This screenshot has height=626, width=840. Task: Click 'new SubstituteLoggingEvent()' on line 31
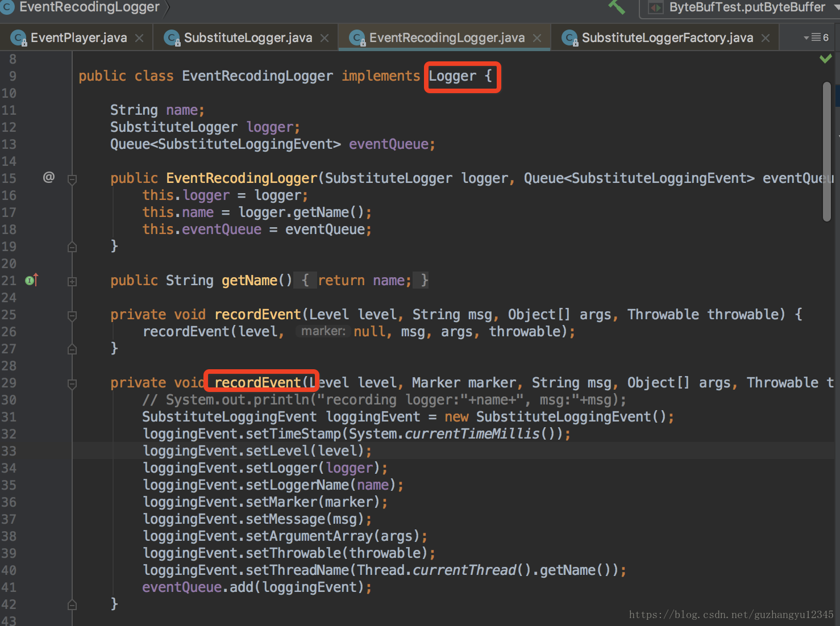[555, 417]
